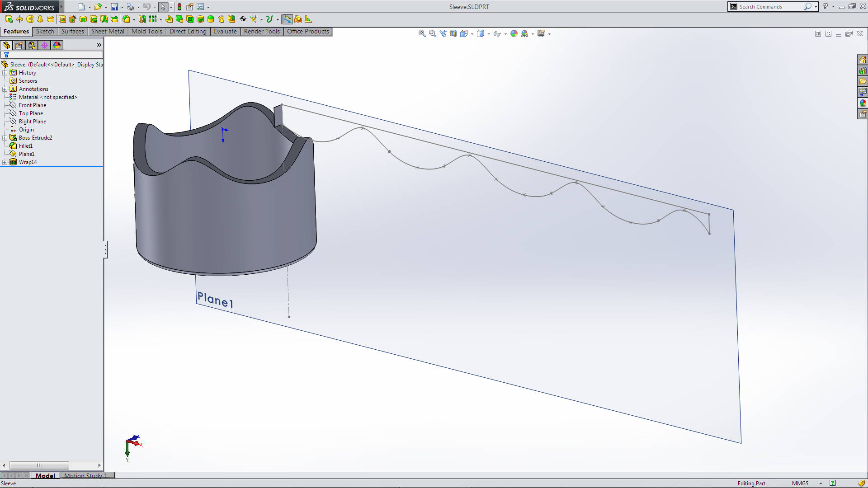Open the Section View tool

click(x=453, y=33)
